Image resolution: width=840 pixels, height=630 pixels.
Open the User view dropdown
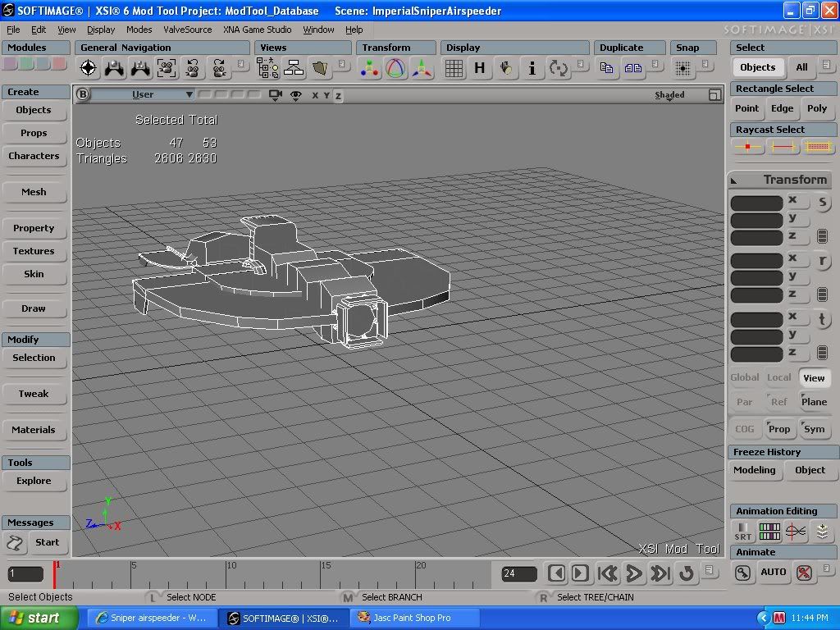tap(143, 95)
